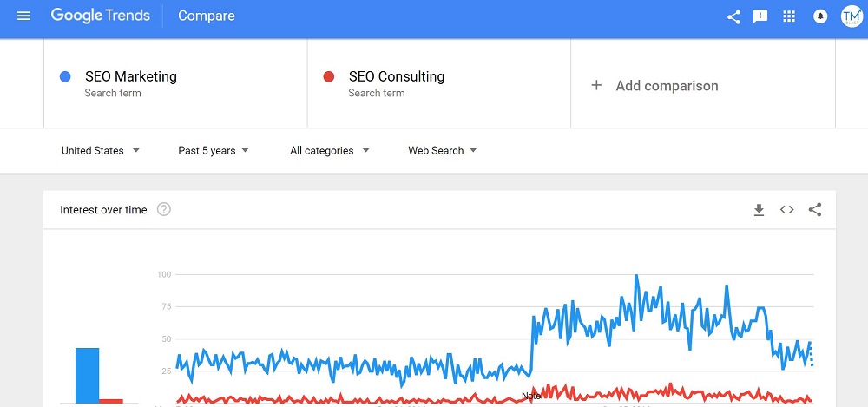Open the TM account avatar
The image size is (868, 407).
852,16
